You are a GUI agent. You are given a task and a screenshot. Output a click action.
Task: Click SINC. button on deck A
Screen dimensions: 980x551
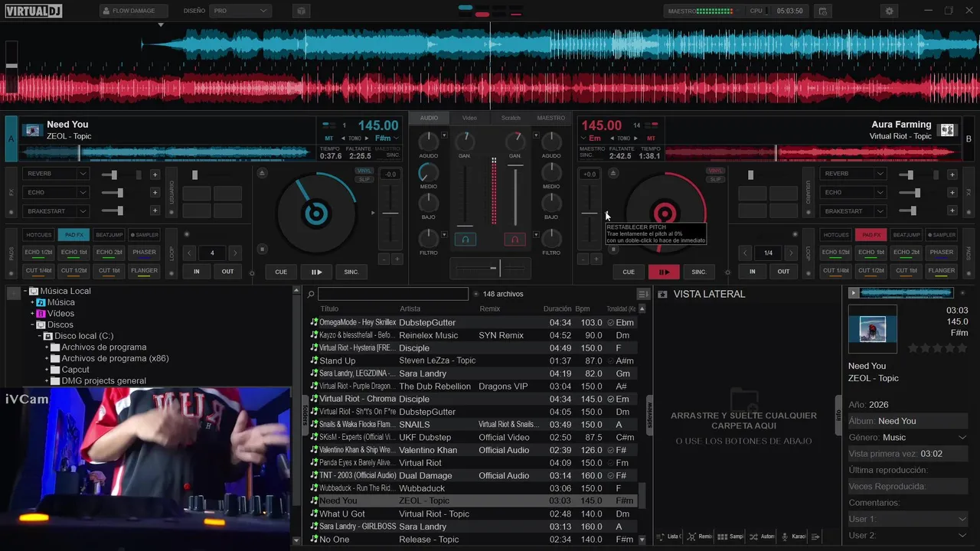(x=351, y=272)
